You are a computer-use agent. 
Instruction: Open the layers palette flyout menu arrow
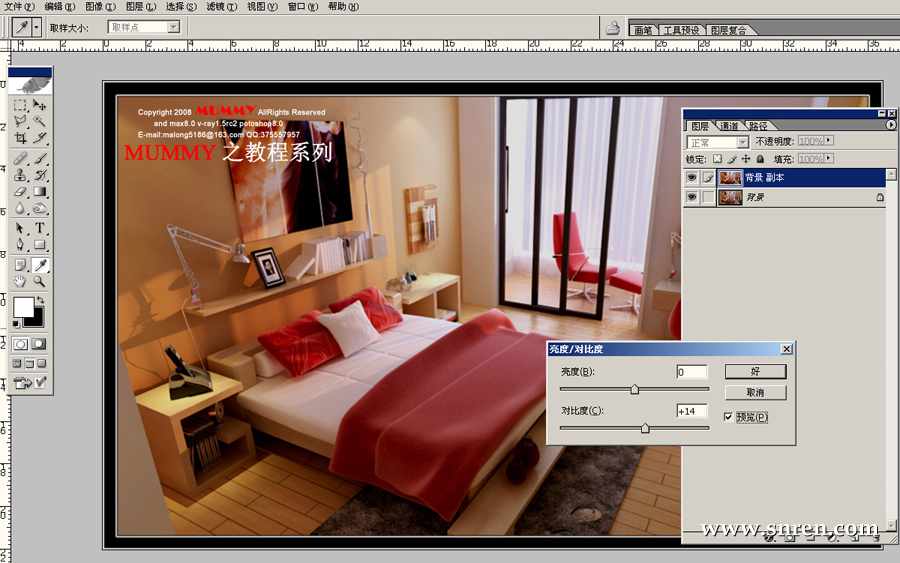coord(891,125)
